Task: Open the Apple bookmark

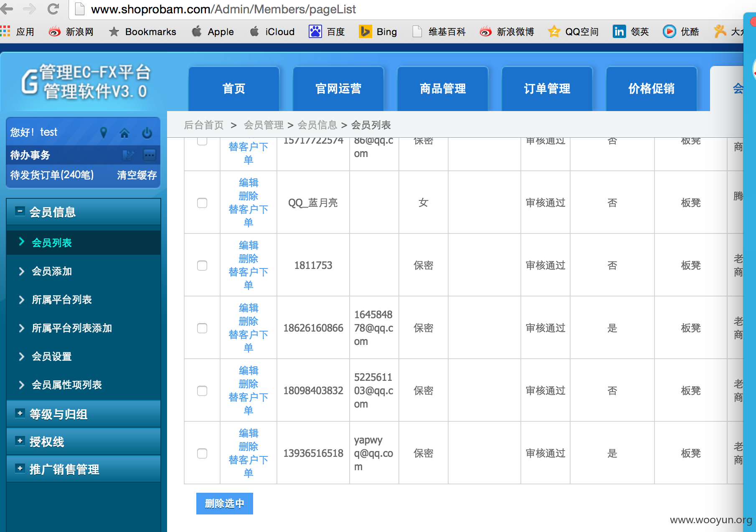Action: click(213, 32)
